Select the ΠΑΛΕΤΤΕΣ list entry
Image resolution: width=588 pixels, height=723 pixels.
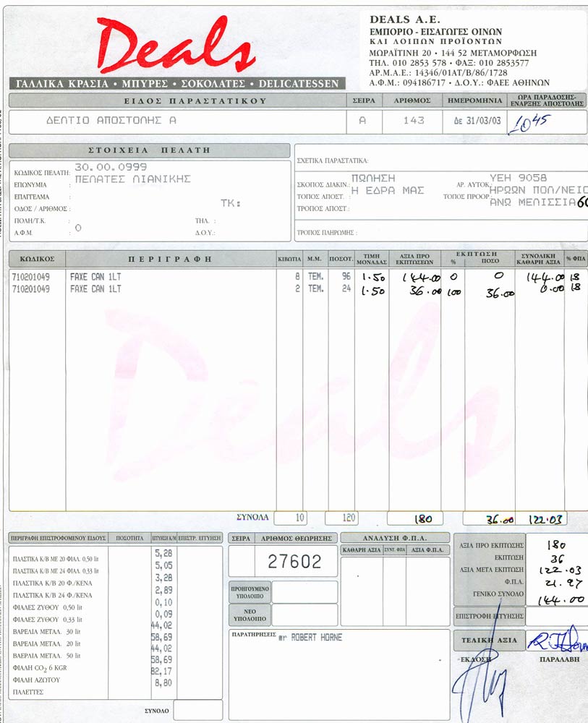click(28, 692)
